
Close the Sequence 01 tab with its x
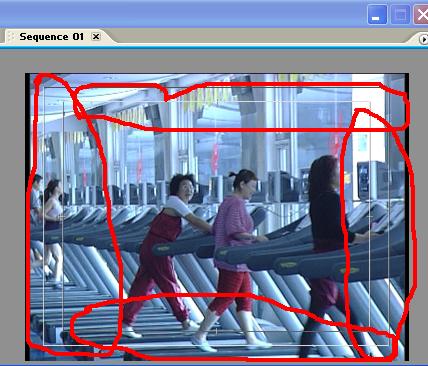pyautogui.click(x=96, y=36)
